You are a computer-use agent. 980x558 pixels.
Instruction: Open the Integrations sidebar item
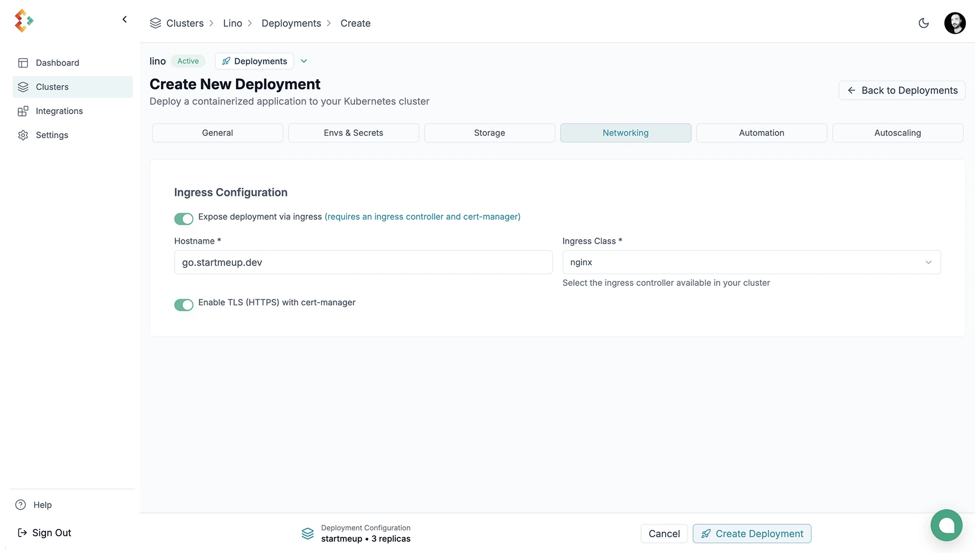click(x=59, y=111)
